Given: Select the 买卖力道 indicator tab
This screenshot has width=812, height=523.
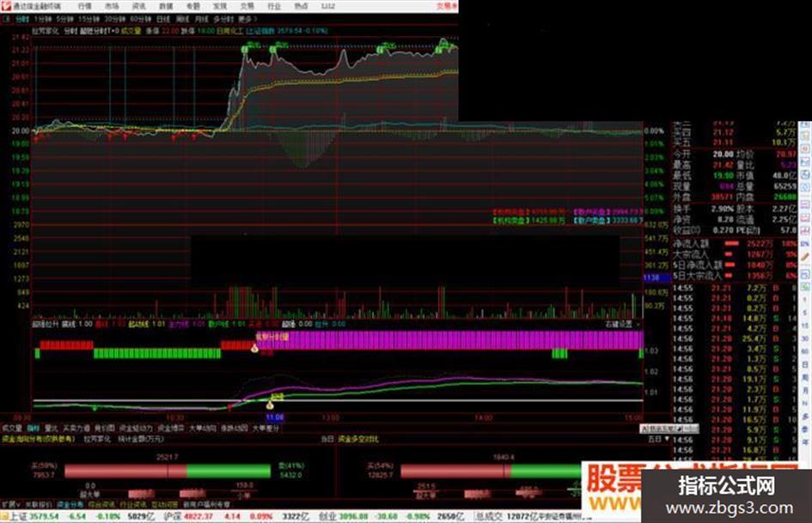Looking at the screenshot, I should pos(76,429).
